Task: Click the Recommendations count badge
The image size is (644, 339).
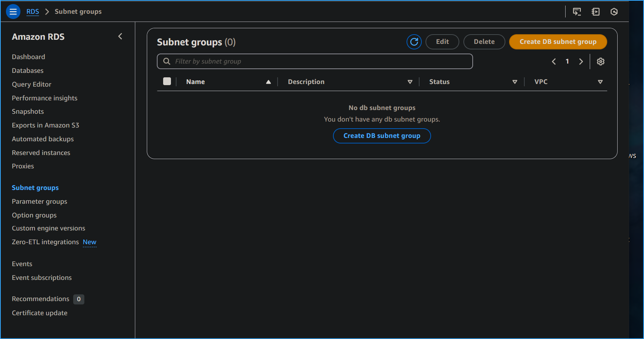Action: pos(78,299)
